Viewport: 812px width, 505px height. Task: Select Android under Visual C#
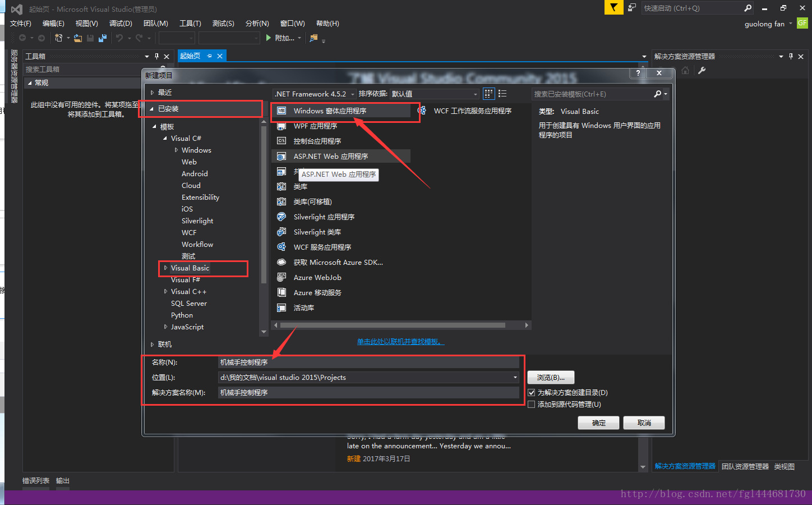[195, 174]
